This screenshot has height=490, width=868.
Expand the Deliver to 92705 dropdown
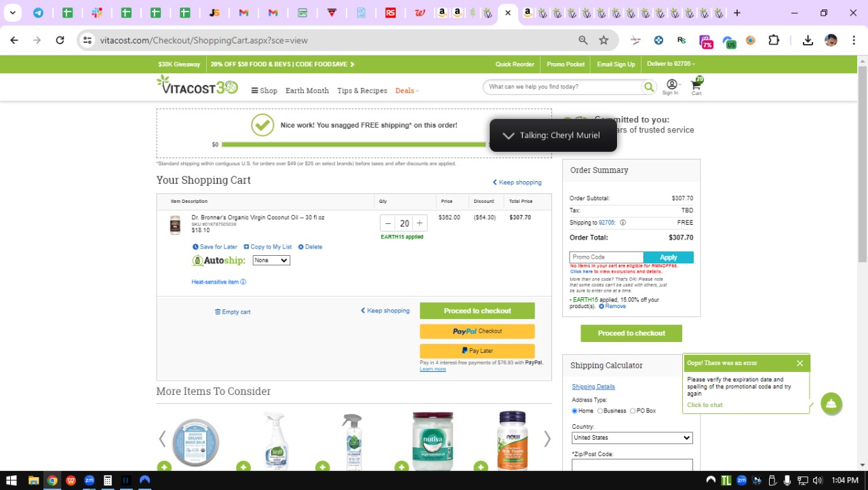pos(671,64)
